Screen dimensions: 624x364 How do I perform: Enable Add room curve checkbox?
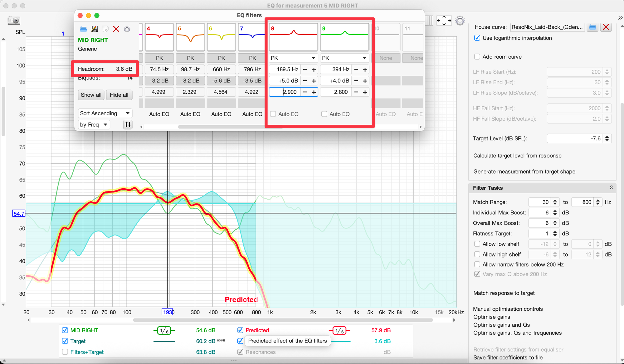[477, 57]
